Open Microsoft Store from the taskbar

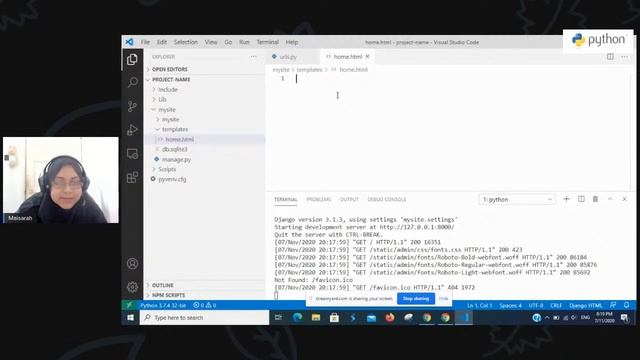pyautogui.click(x=334, y=318)
